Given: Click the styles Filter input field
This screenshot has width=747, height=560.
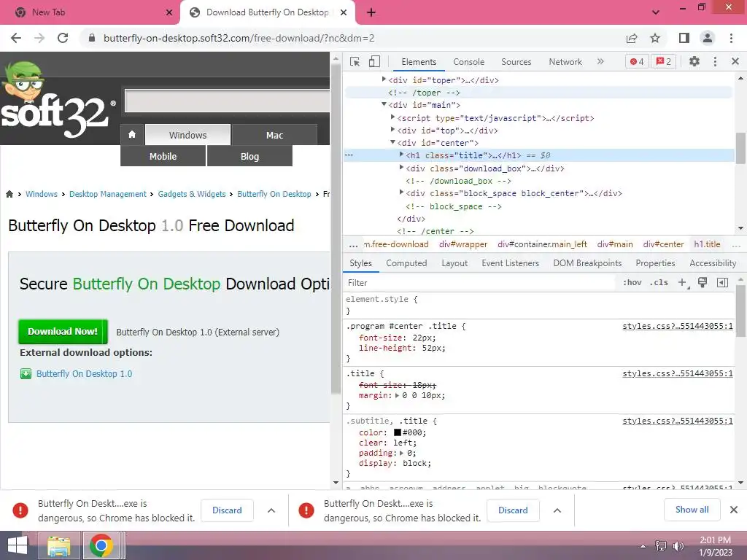Looking at the screenshot, I should (480, 283).
